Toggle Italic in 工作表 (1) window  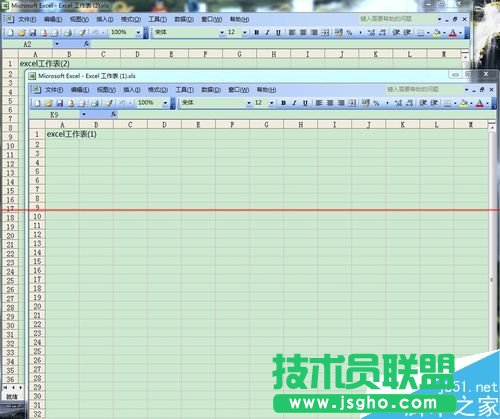[x=294, y=103]
